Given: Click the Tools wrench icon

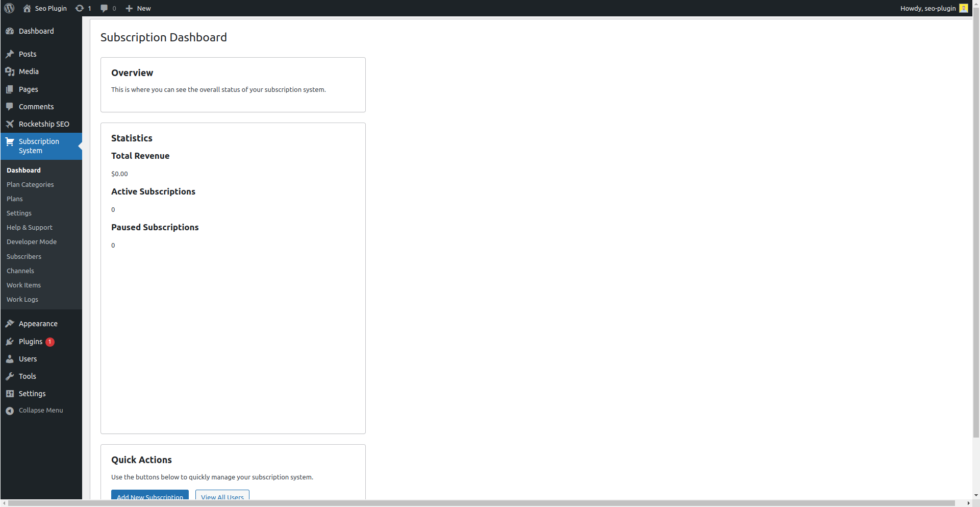Looking at the screenshot, I should coord(10,376).
